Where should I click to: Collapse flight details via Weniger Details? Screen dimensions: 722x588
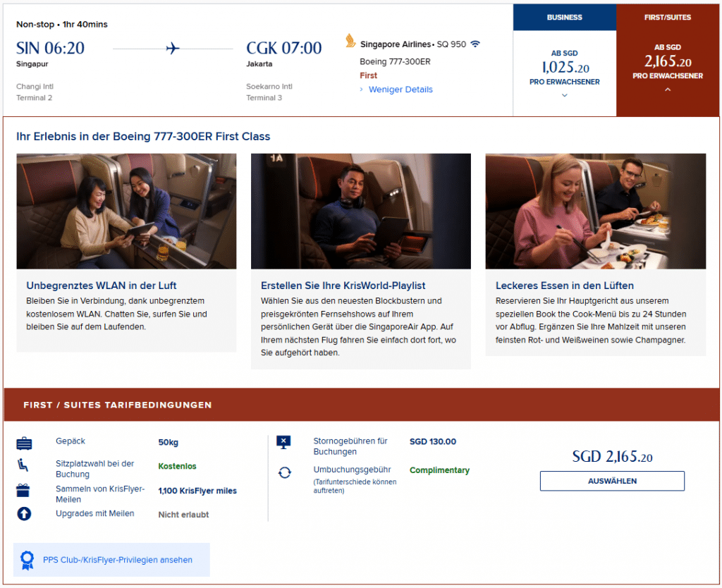tap(400, 90)
